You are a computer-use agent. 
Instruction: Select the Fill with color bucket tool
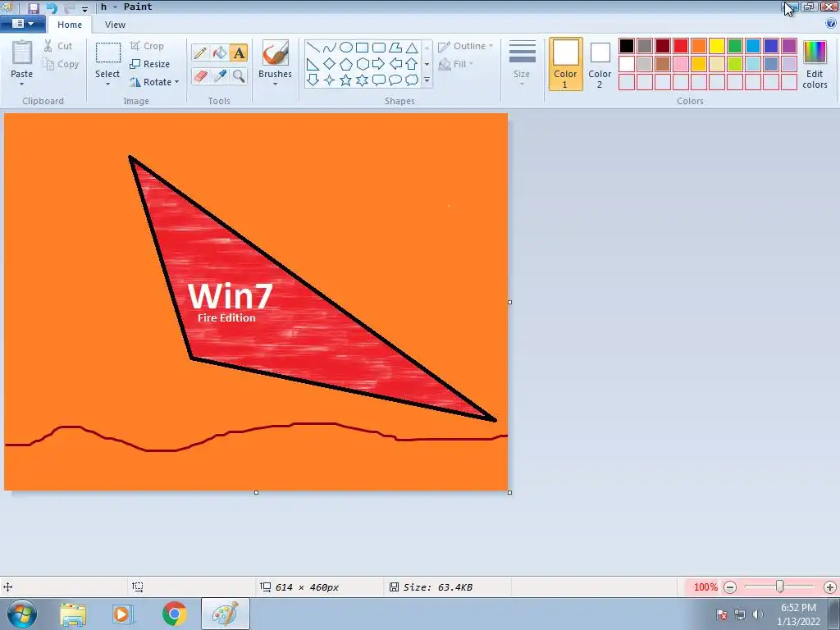220,52
